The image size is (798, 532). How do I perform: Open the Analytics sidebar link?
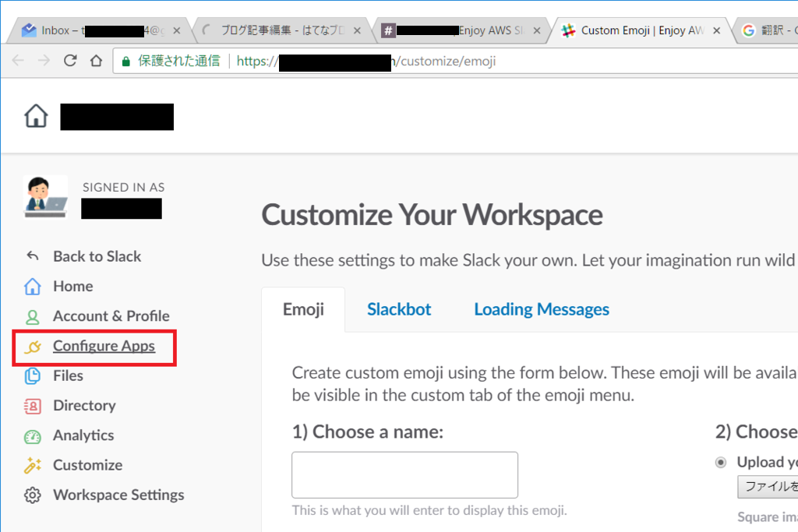83,436
